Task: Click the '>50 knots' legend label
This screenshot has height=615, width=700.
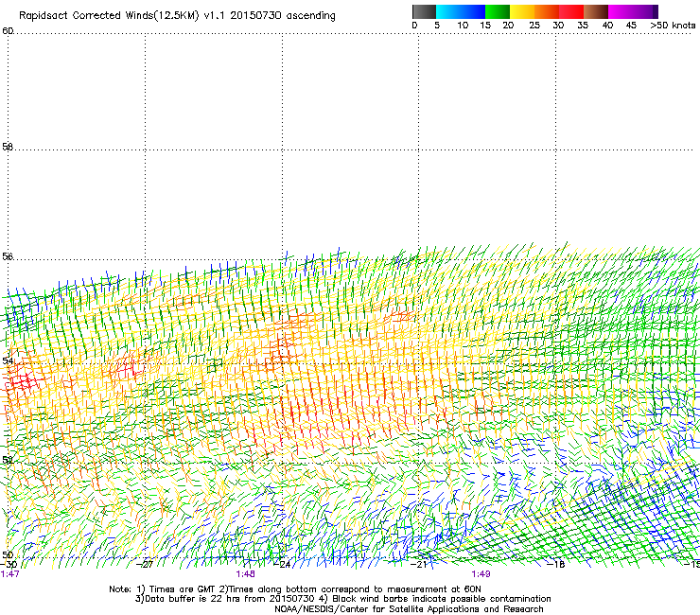Action: [x=673, y=25]
